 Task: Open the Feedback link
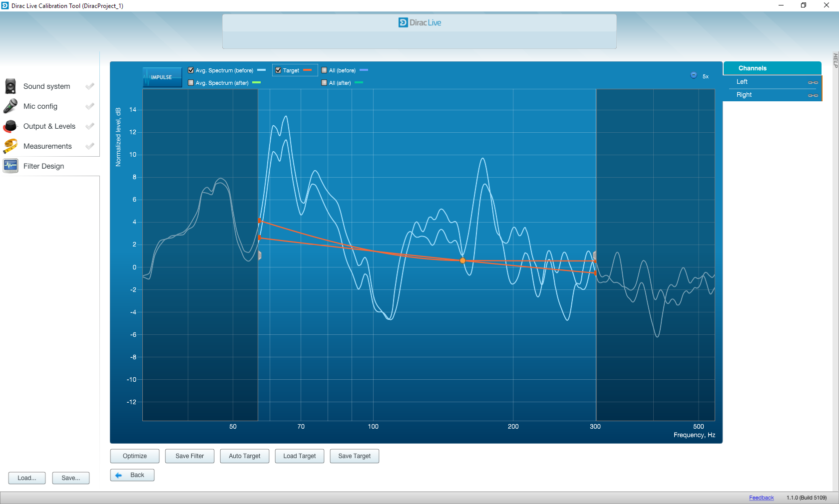tap(761, 498)
